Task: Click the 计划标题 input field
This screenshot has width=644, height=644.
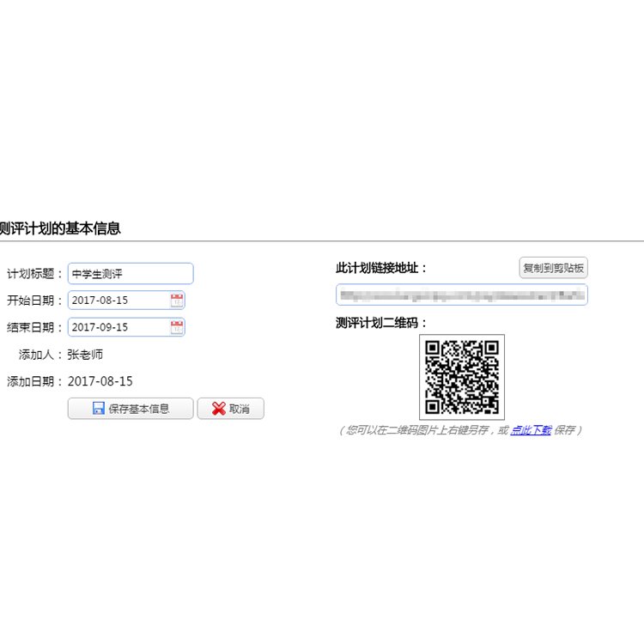Action: click(x=131, y=274)
